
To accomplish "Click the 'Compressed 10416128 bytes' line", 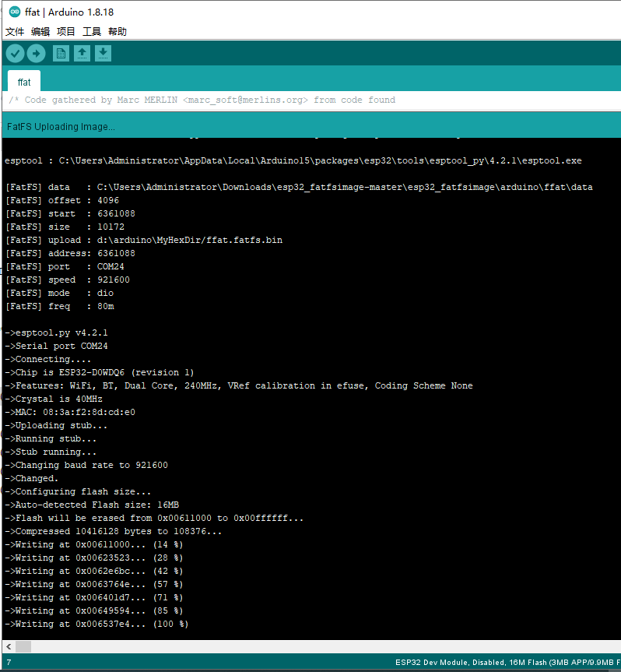I will (114, 532).
